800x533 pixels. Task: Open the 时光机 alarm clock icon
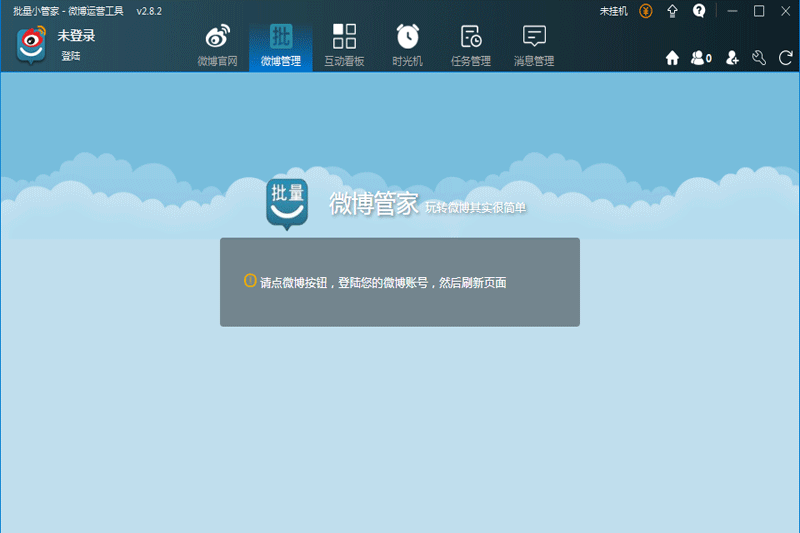[407, 46]
